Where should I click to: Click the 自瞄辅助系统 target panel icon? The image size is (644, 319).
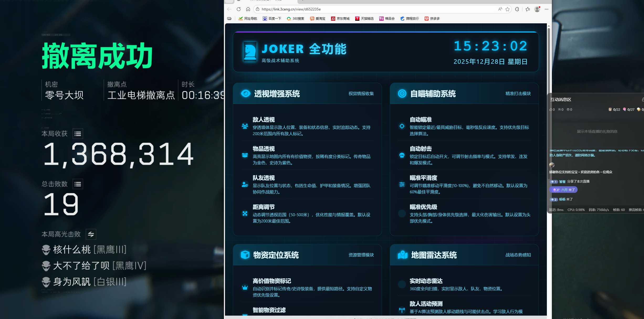click(402, 93)
